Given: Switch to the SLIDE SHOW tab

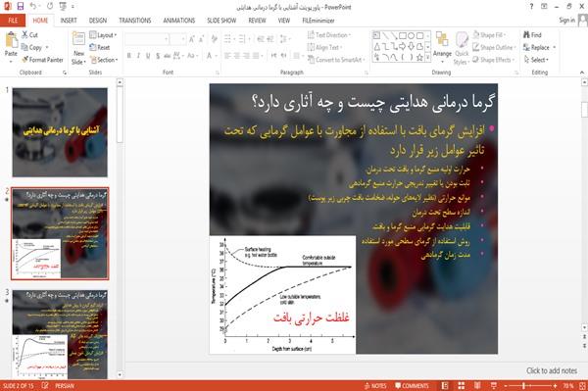Looking at the screenshot, I should (x=221, y=21).
